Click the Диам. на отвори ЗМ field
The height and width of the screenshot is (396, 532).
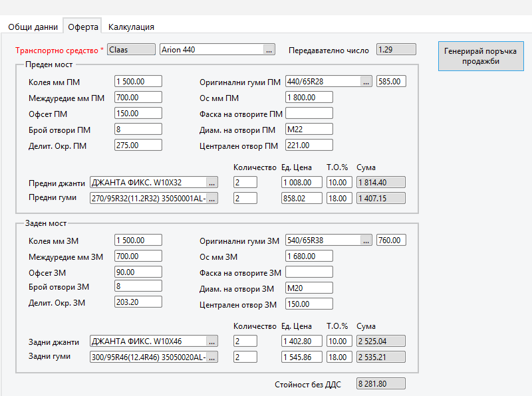click(x=309, y=288)
